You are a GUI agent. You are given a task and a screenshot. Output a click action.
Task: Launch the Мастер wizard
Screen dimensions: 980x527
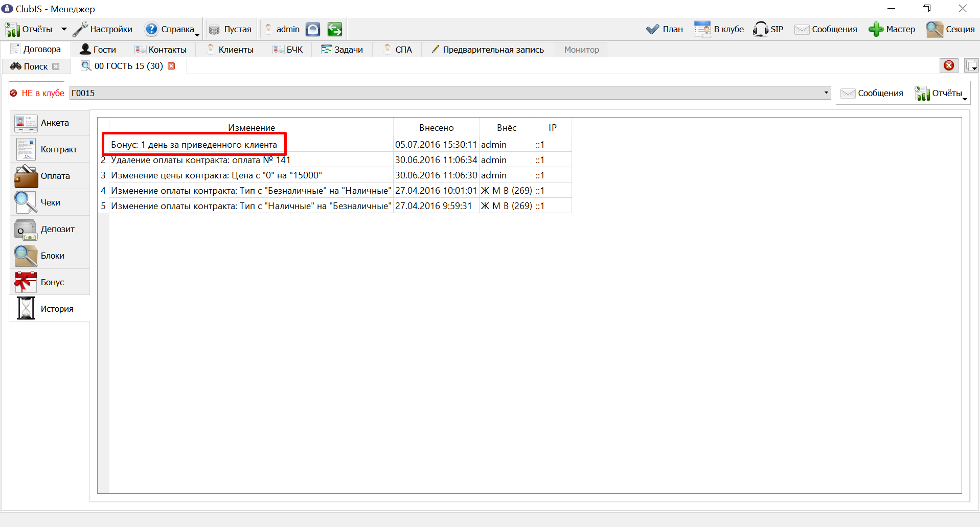892,29
